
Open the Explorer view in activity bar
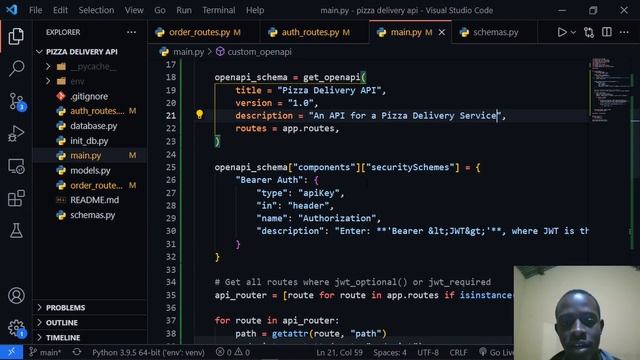(x=16, y=36)
